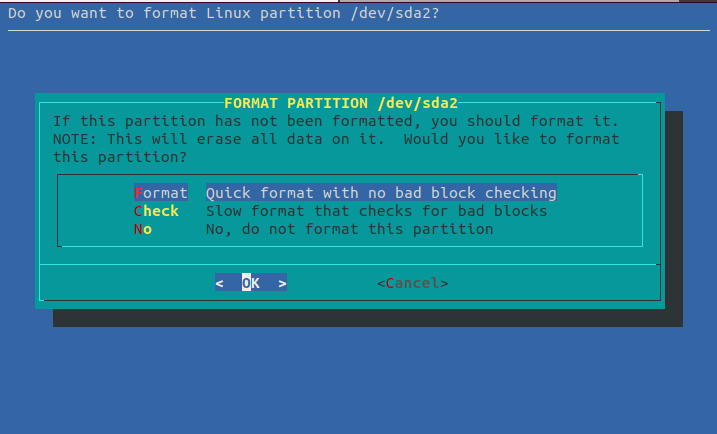Click 'Quick format with no bad block checking'

tap(380, 192)
